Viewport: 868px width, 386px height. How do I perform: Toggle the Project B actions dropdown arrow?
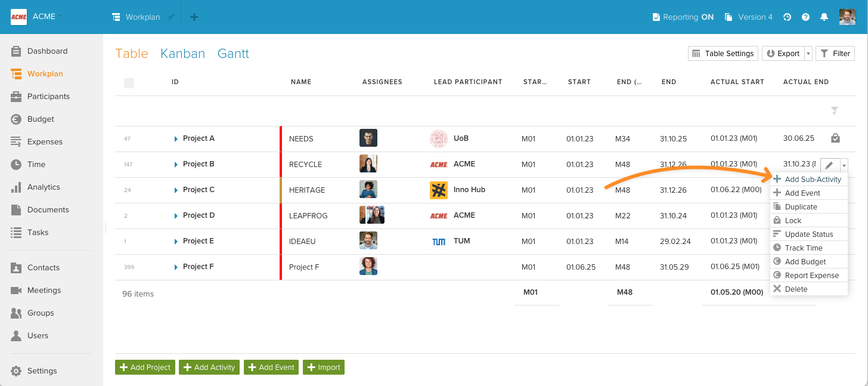(844, 166)
